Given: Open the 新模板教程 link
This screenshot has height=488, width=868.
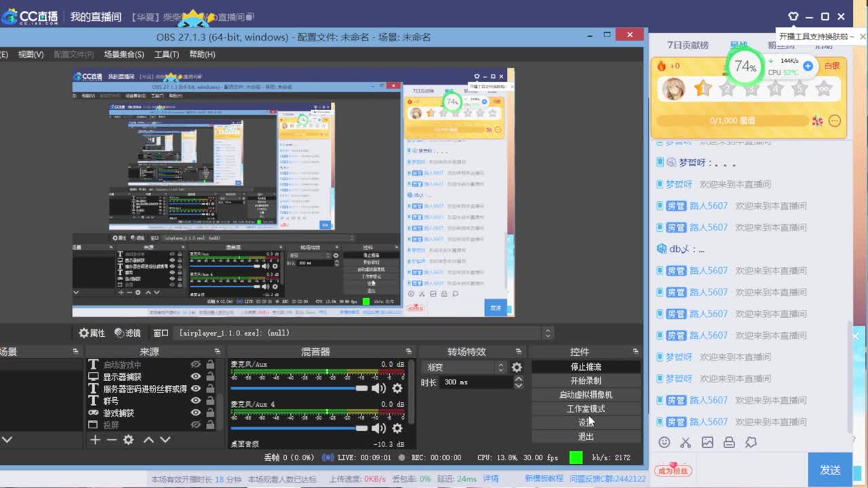Looking at the screenshot, I should point(544,479).
